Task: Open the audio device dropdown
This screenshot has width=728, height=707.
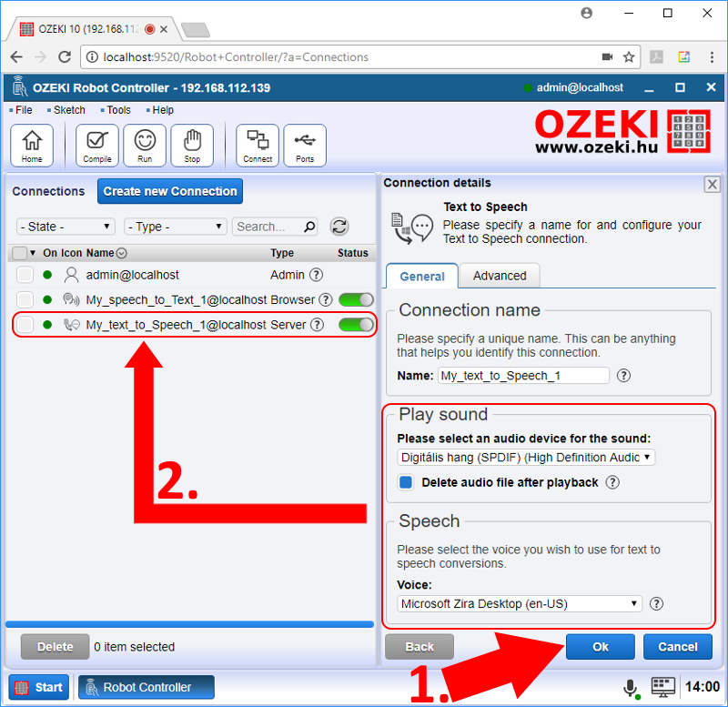Action: point(526,458)
